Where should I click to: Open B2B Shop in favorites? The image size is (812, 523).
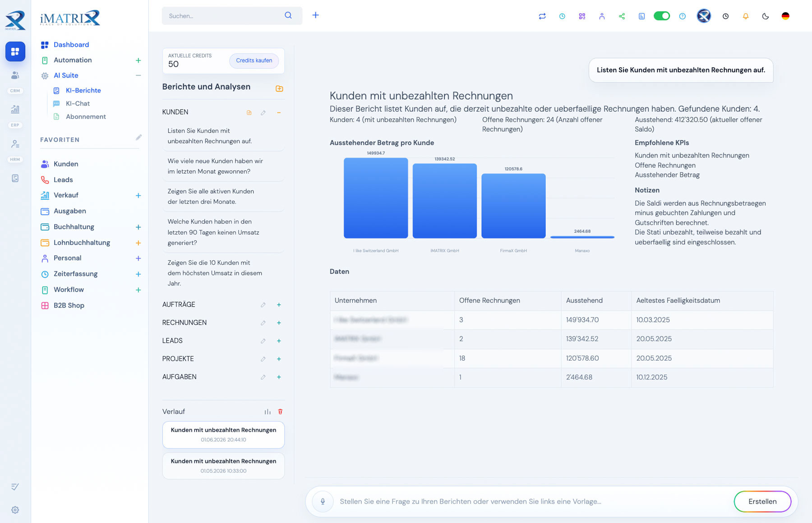pos(69,305)
